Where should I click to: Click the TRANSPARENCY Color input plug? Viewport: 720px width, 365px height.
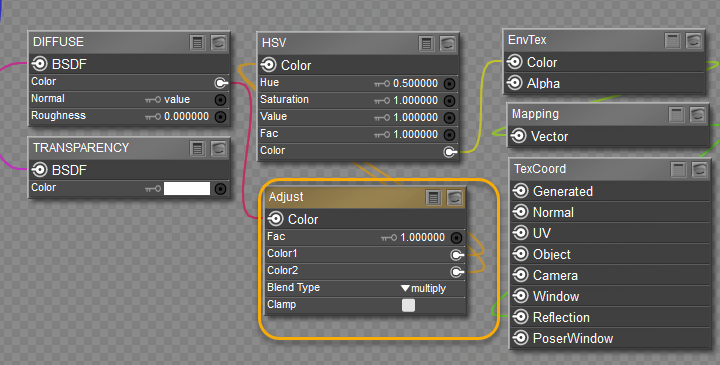click(220, 189)
